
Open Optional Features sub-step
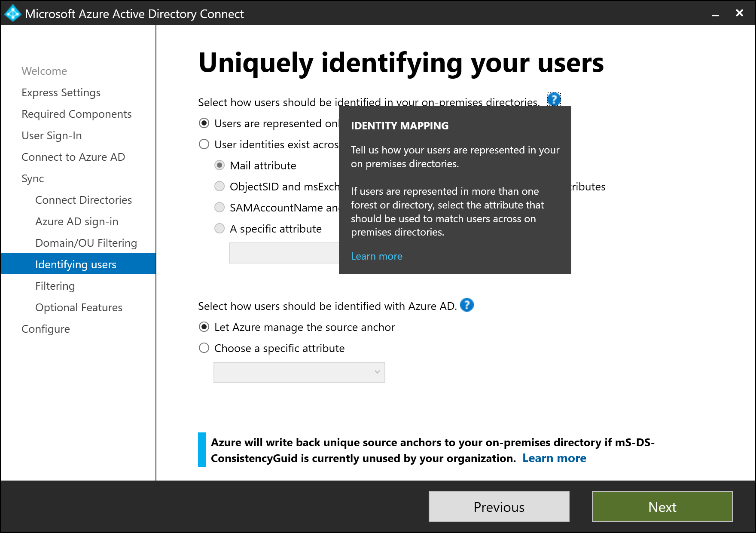[x=79, y=307]
